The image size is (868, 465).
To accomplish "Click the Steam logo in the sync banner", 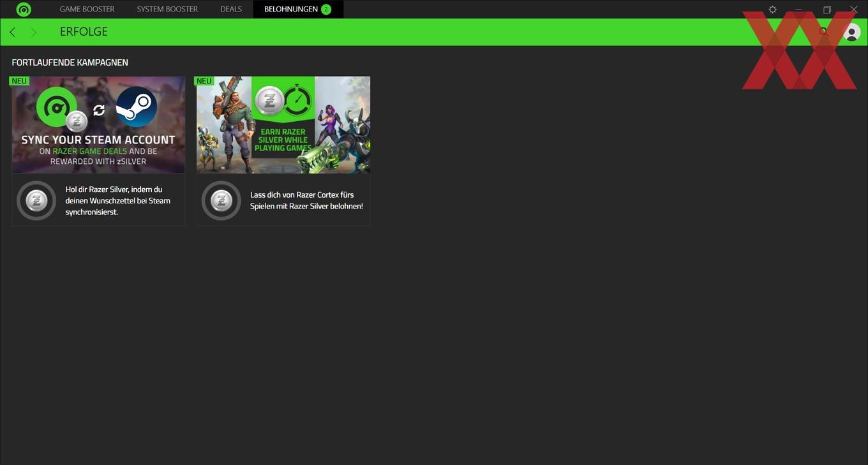I will click(137, 107).
